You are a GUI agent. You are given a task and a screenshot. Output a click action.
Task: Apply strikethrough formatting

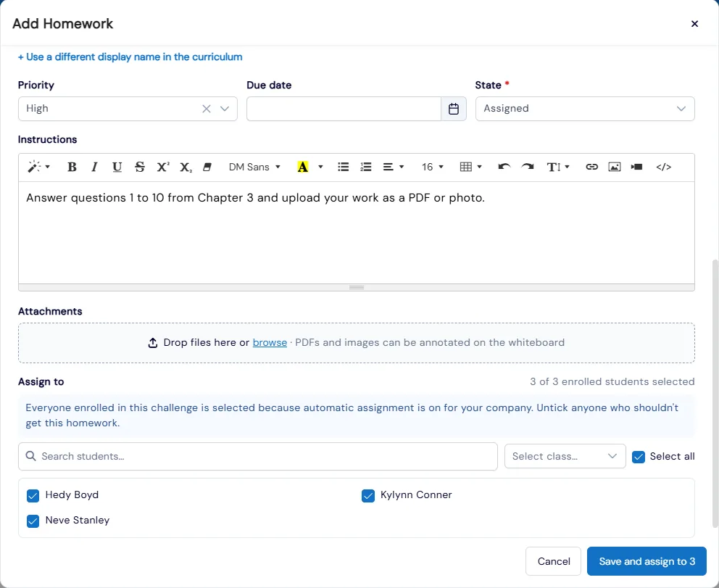pos(140,167)
